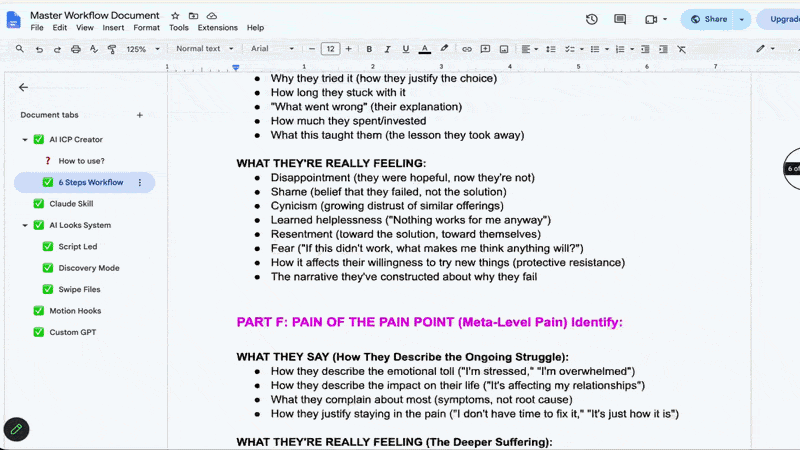Open the checklist menu arrow
Image resolution: width=800 pixels, height=450 pixels.
coord(582,49)
